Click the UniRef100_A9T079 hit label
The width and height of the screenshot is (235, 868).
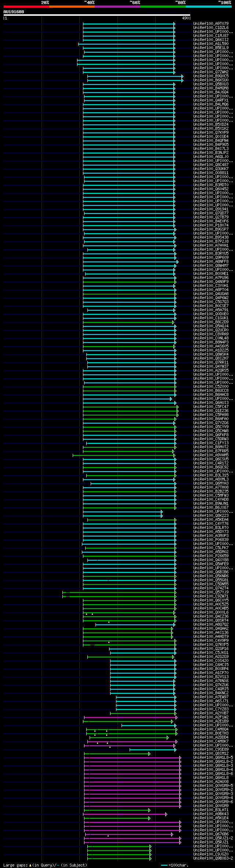[x=211, y=23]
